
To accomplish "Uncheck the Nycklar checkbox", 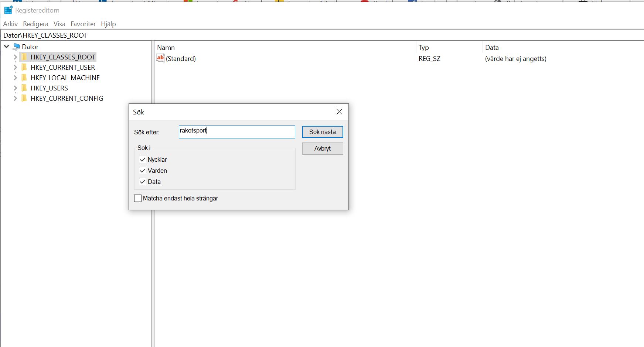I will click(x=143, y=159).
